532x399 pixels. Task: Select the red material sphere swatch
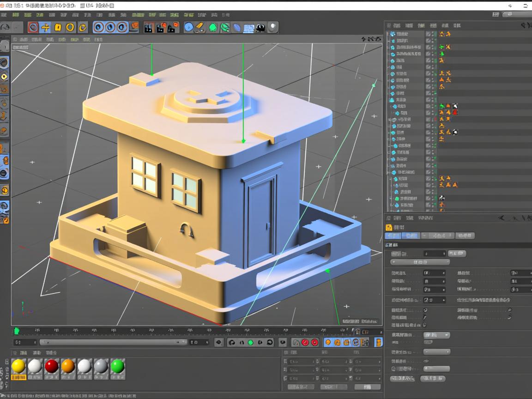[x=51, y=366]
